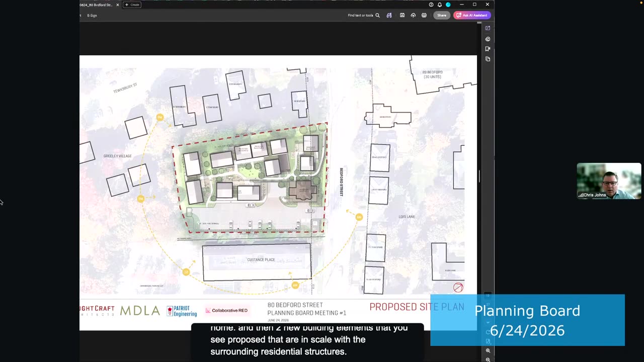Click the Save file icon in toolbar
Screen dimensions: 644x362
402,15
